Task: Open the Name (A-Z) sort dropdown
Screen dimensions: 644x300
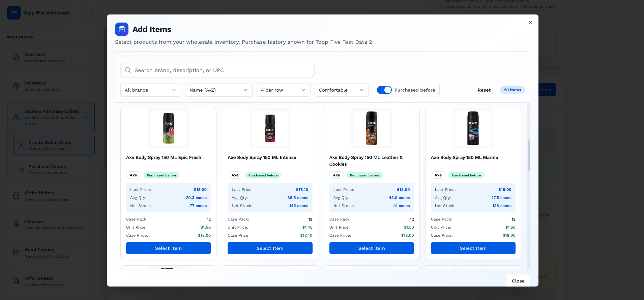Action: (218, 90)
